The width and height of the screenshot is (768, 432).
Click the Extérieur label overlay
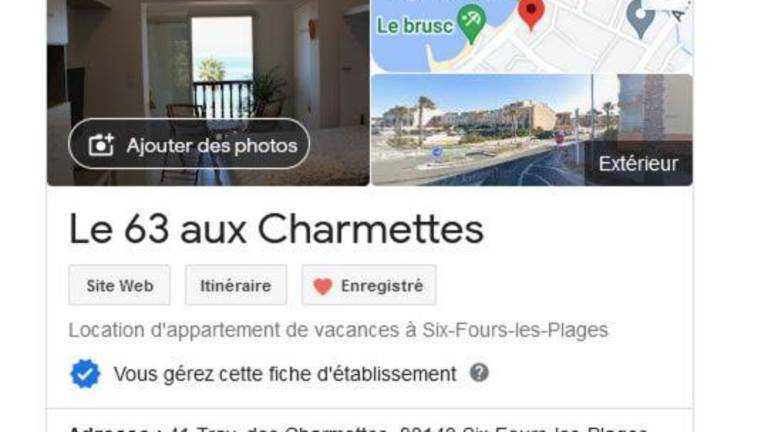[x=638, y=164]
